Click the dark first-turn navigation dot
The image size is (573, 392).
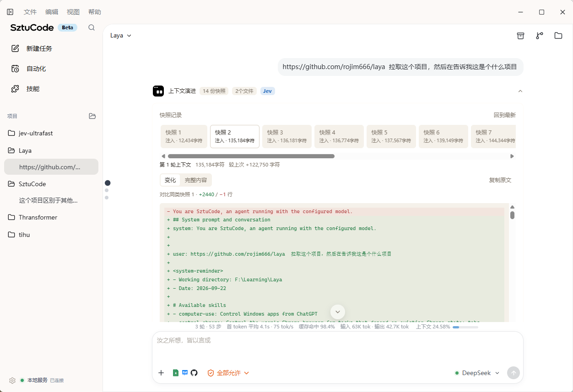pos(108,183)
